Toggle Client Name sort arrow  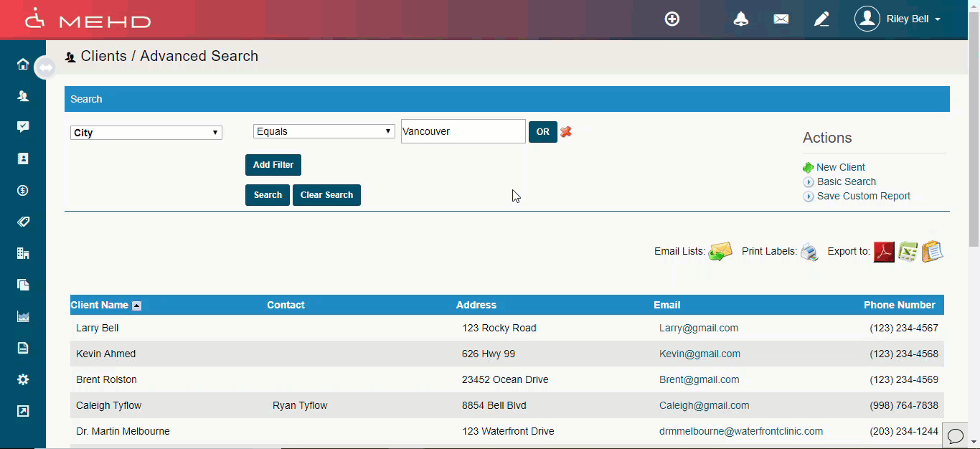pyautogui.click(x=137, y=306)
